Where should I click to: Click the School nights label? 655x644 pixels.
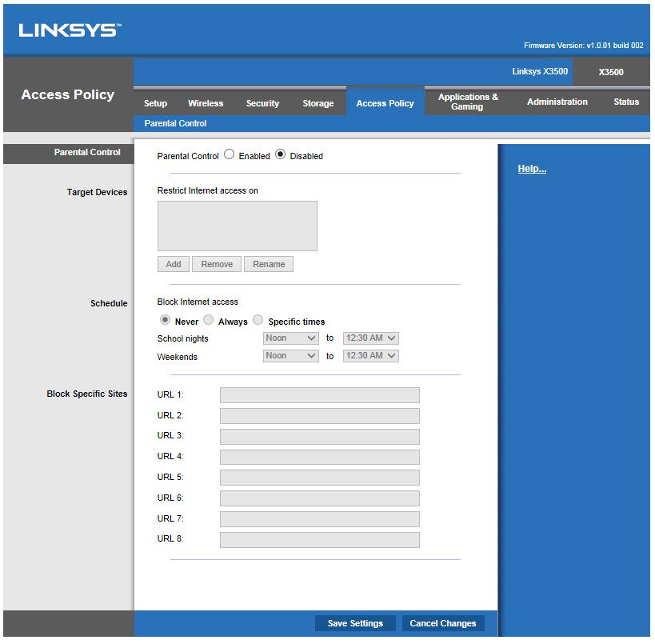click(x=182, y=338)
